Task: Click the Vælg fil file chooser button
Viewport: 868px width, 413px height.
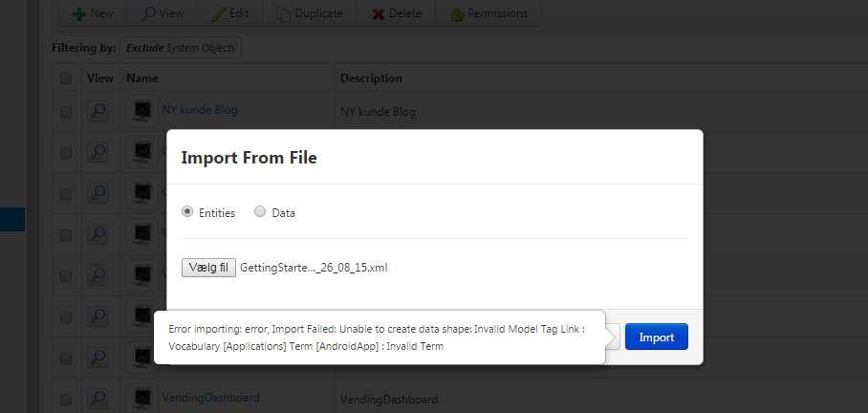Action: [x=208, y=268]
